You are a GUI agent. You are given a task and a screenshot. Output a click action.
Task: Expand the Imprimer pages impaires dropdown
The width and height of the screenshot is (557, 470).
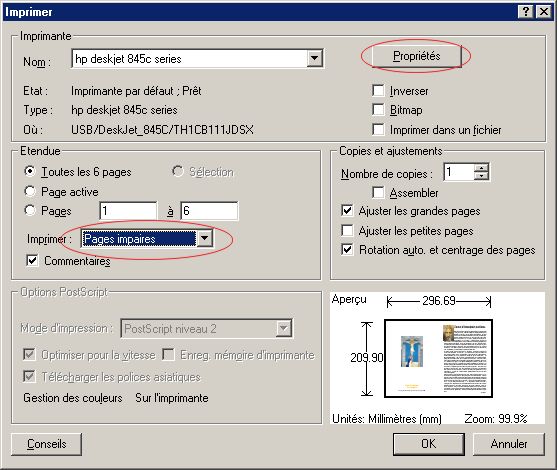tap(205, 238)
